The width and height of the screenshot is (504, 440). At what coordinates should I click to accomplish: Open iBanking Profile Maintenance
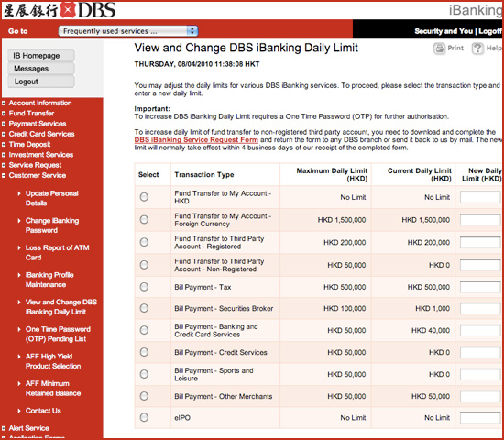[49, 280]
